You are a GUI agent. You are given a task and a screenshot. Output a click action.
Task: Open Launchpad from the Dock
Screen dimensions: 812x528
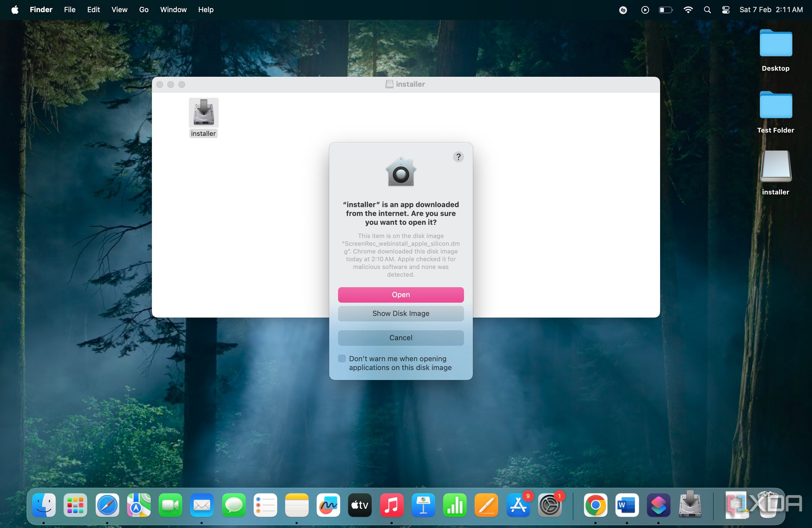coord(75,505)
